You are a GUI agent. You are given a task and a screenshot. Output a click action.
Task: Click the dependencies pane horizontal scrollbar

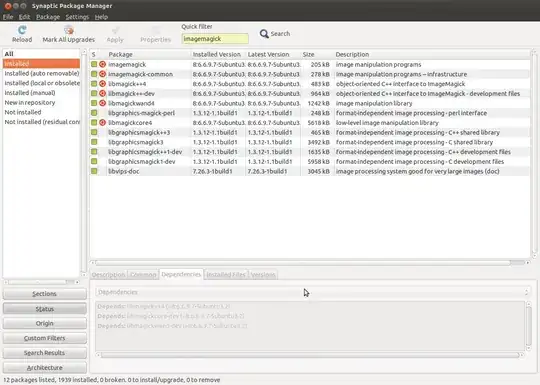(310, 355)
